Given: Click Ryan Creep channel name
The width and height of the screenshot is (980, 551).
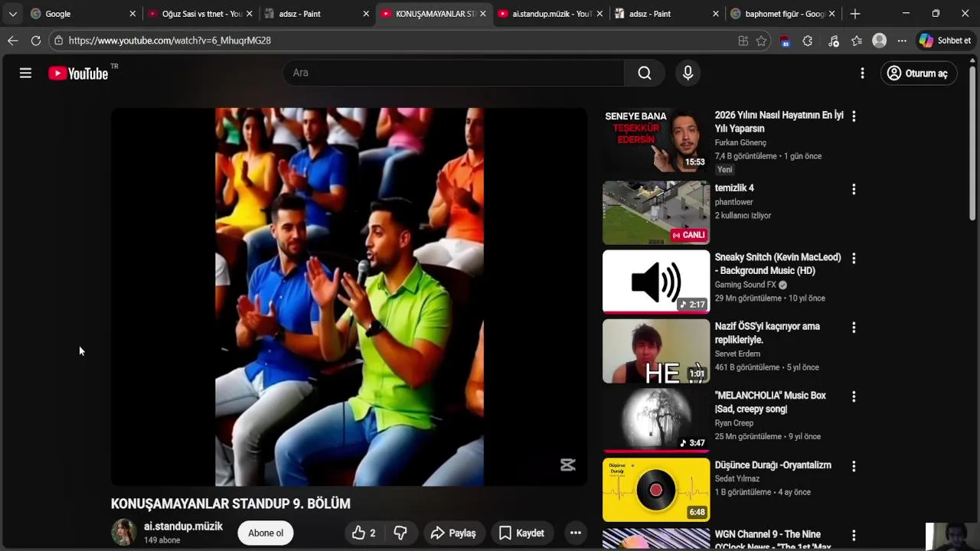Looking at the screenshot, I should [734, 422].
